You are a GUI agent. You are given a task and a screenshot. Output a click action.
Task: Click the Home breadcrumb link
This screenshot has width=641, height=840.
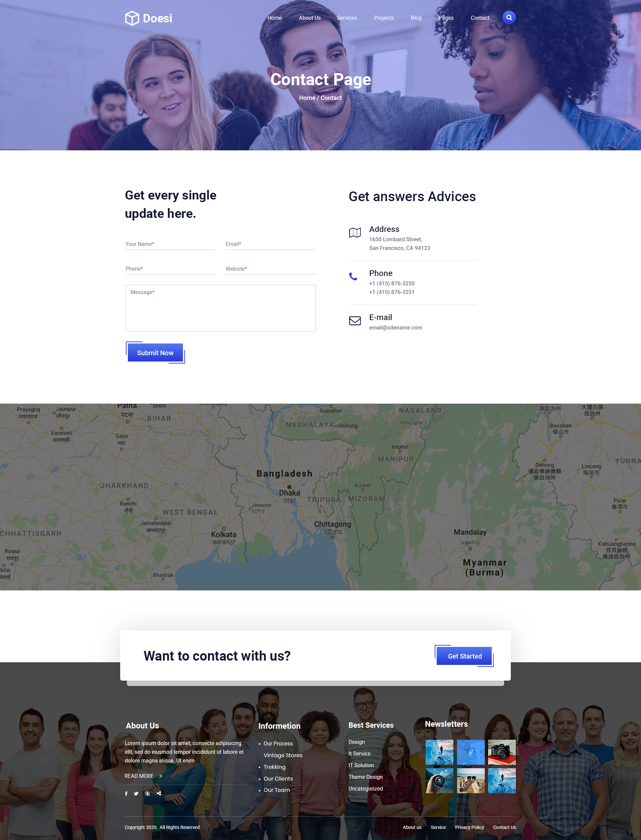(x=307, y=98)
